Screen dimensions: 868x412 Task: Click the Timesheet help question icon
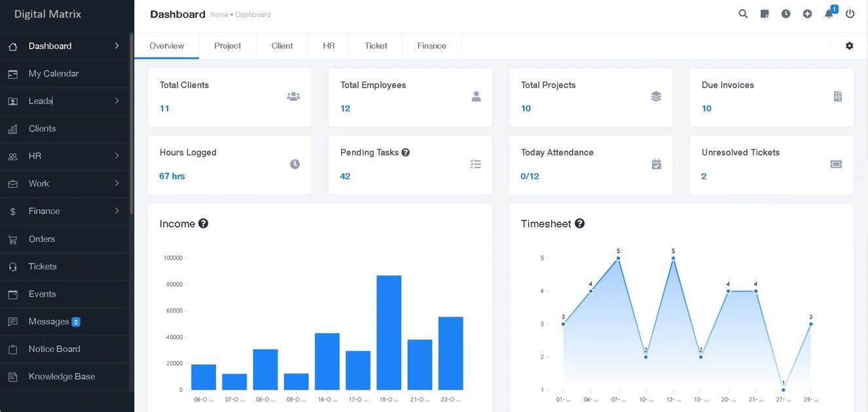coord(580,224)
